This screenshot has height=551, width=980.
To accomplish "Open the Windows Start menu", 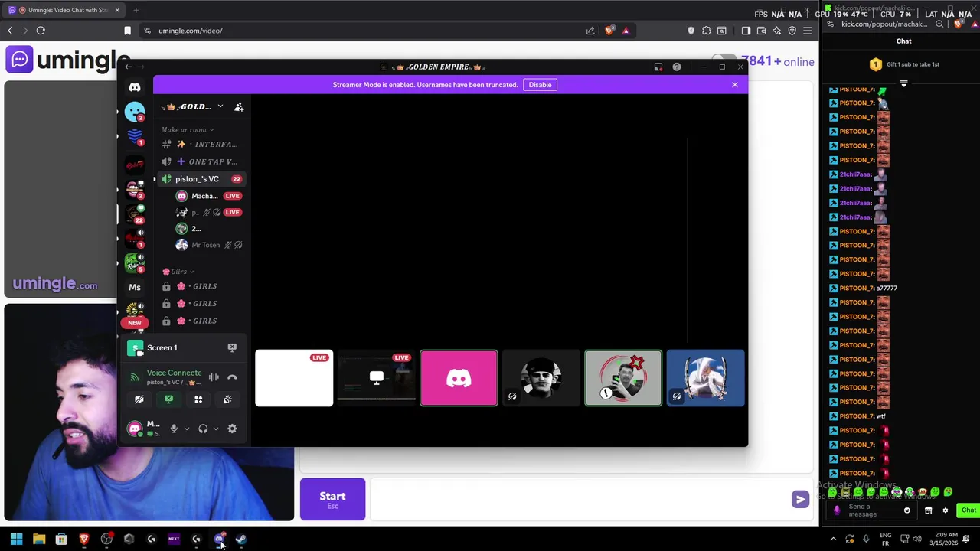I will (x=16, y=540).
